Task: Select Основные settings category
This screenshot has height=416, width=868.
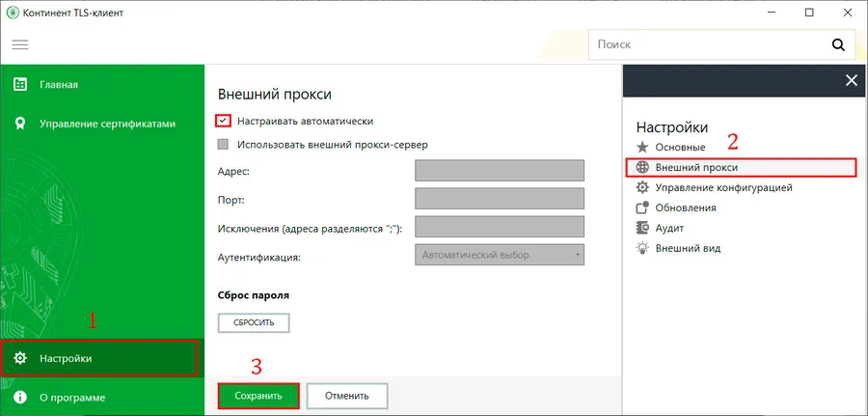Action: tap(680, 148)
